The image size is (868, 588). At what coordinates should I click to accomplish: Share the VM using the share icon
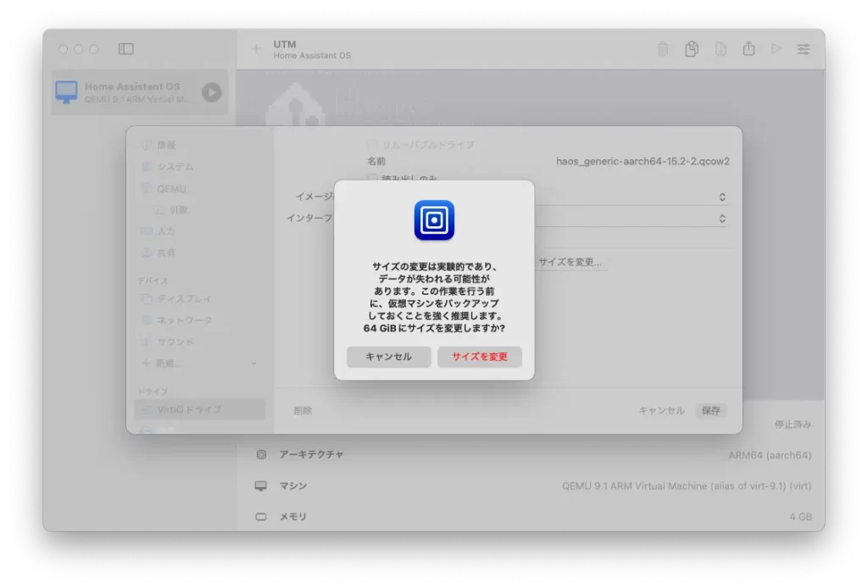pyautogui.click(x=749, y=48)
